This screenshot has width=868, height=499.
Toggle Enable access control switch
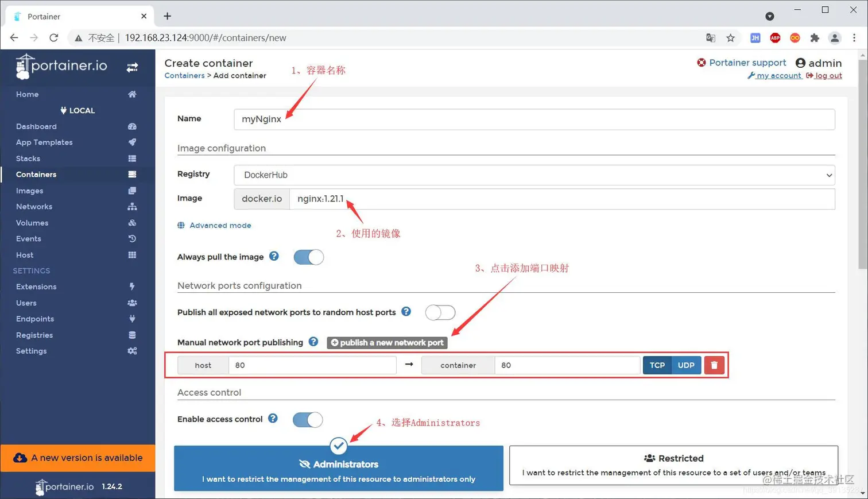click(308, 420)
